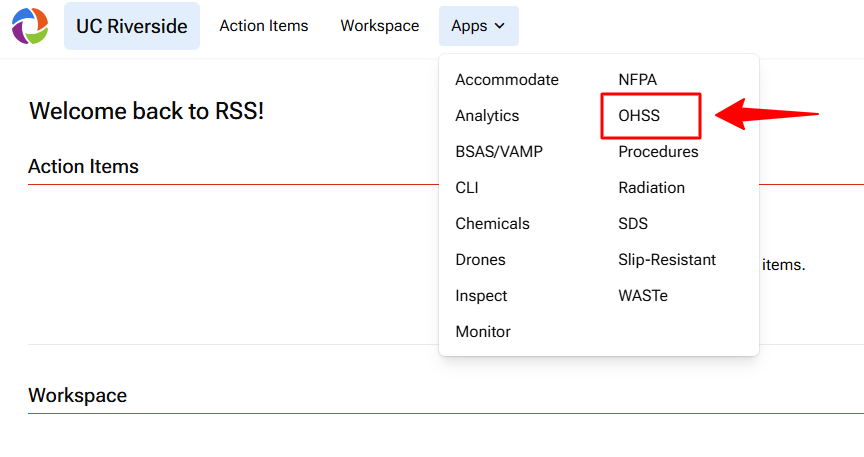Image resolution: width=864 pixels, height=457 pixels.
Task: Click Monitor in the Apps dropdown
Action: tap(483, 332)
